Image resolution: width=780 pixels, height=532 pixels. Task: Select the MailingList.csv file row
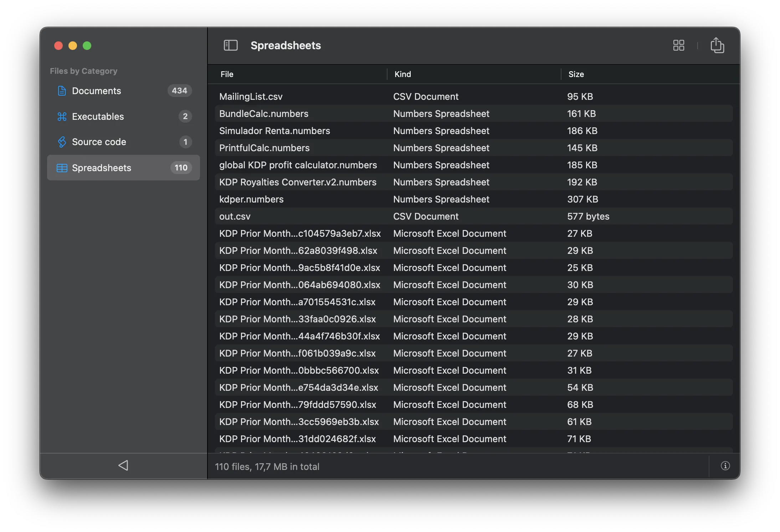pos(251,97)
